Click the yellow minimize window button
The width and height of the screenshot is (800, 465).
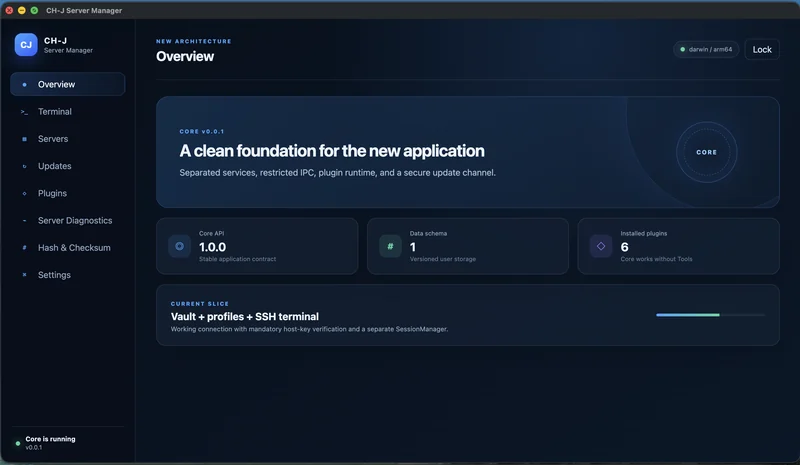(x=21, y=10)
